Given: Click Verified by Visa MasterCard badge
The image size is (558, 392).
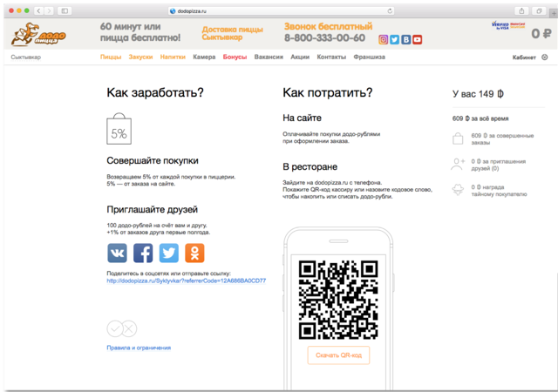Looking at the screenshot, I should [508, 25].
